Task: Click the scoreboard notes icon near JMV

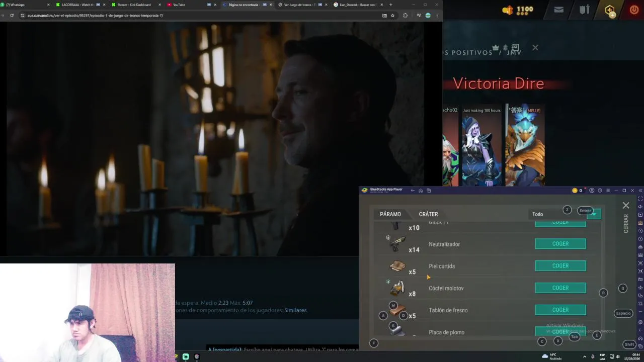Action: [x=515, y=47]
